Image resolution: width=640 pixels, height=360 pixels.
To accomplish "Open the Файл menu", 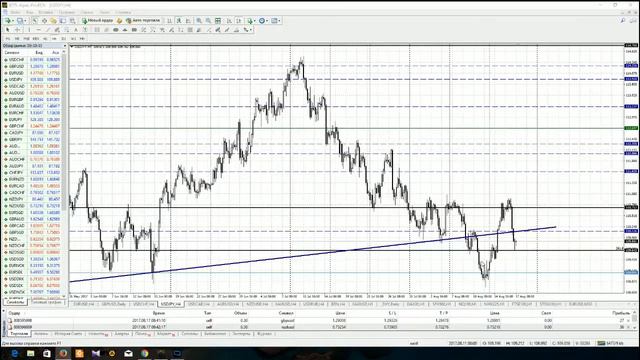I will [15, 12].
